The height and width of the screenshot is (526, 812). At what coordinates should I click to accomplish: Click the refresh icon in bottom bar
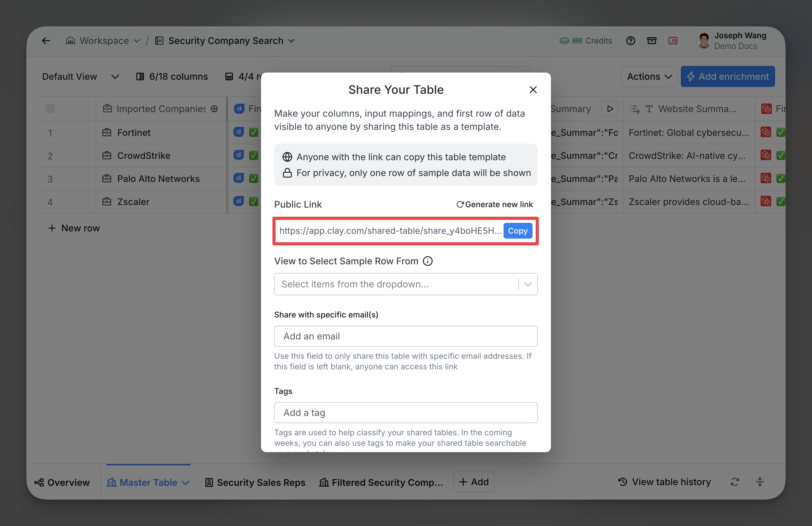pos(735,482)
